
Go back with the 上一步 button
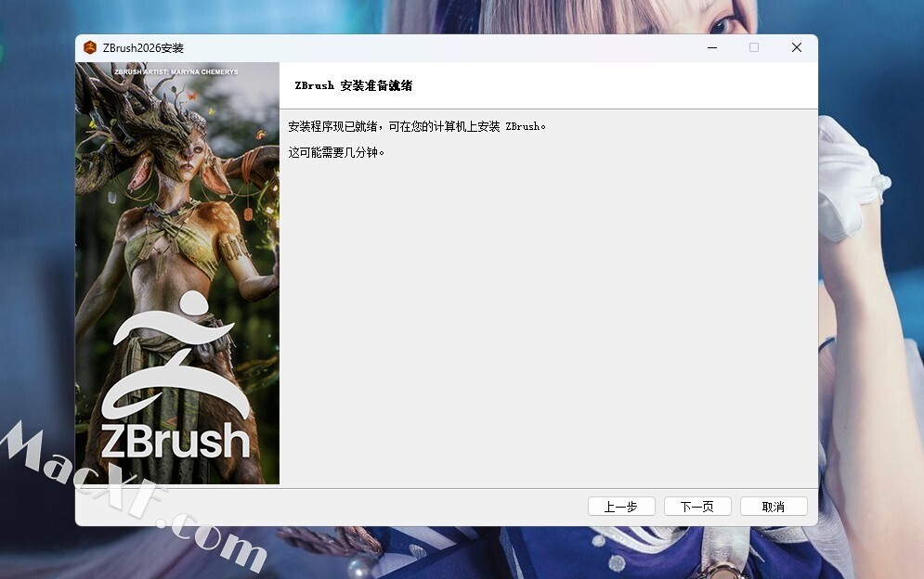[621, 507]
